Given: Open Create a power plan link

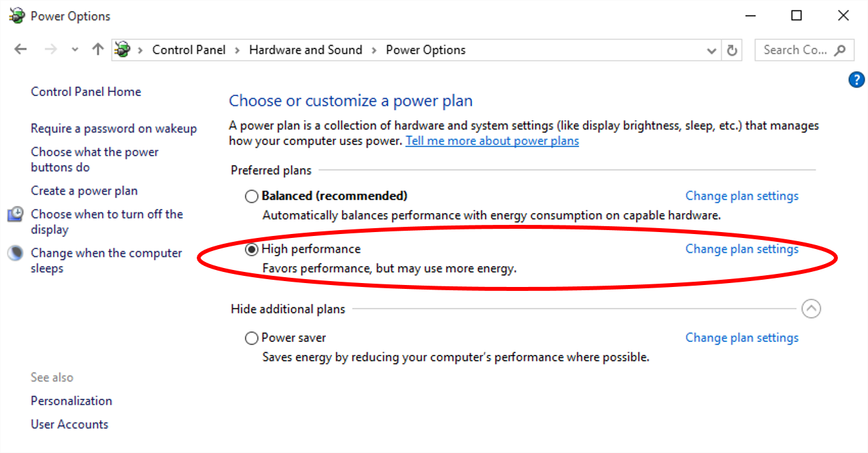Looking at the screenshot, I should tap(84, 191).
